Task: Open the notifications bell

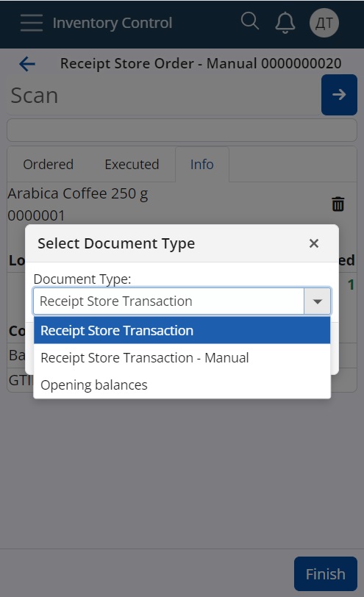Action: pyautogui.click(x=285, y=23)
